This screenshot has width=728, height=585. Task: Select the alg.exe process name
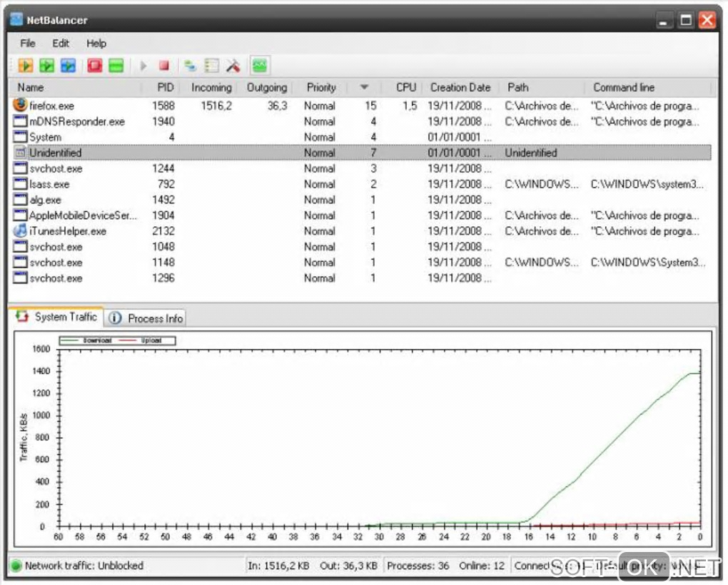pos(45,200)
